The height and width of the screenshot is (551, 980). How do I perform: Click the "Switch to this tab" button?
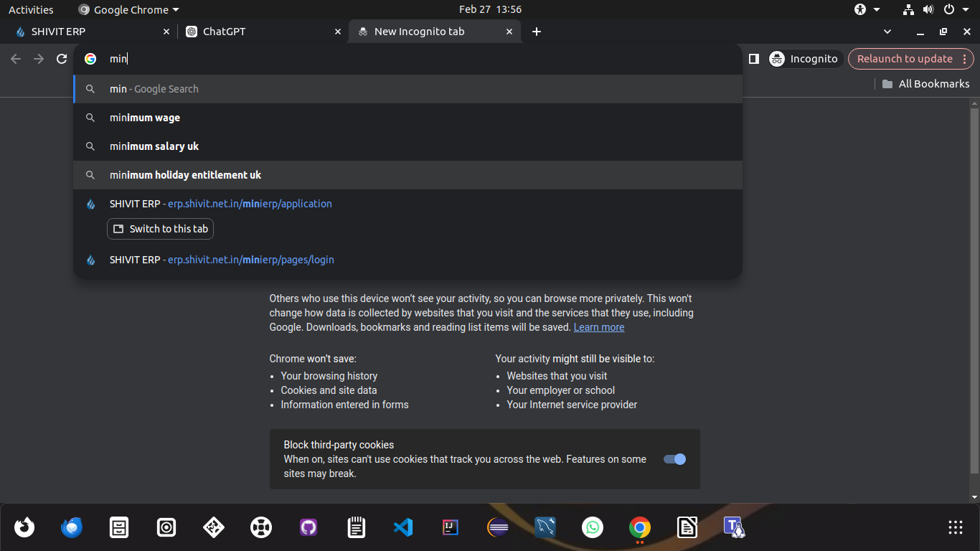[x=161, y=229]
